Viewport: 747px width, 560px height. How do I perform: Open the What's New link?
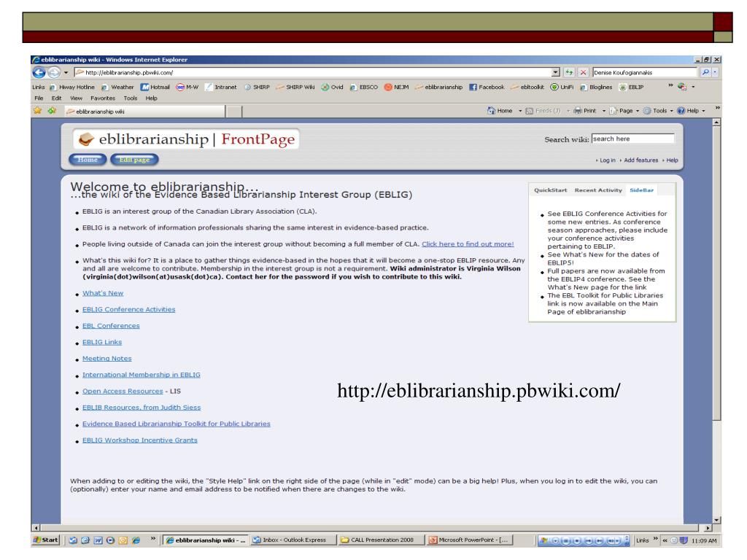(x=103, y=293)
